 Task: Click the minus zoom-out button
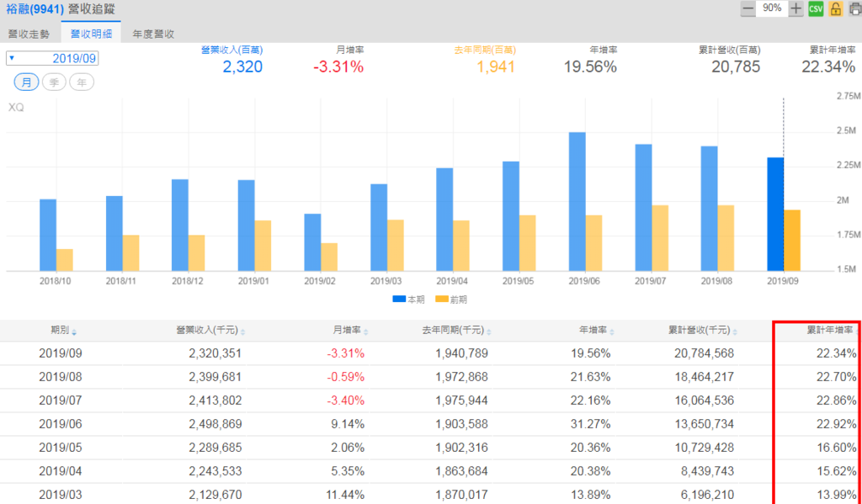click(x=748, y=8)
